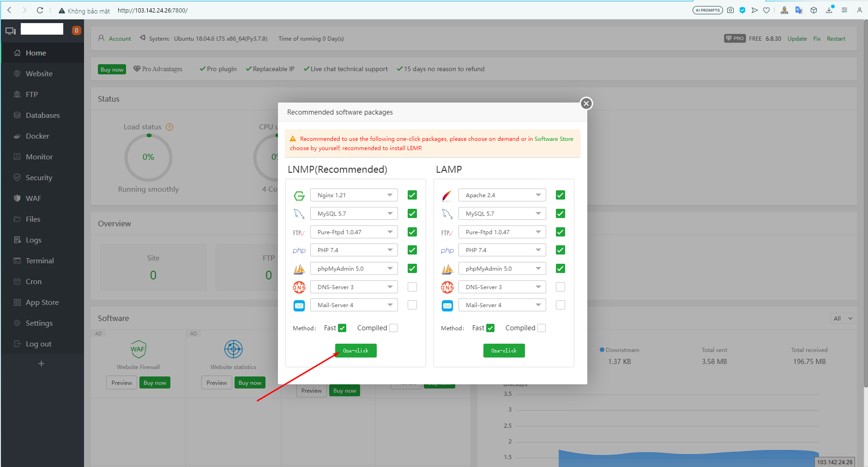Open LAMP DNS-Server 3 dropdown
Viewport: 868px width, 467px height.
tap(502, 287)
